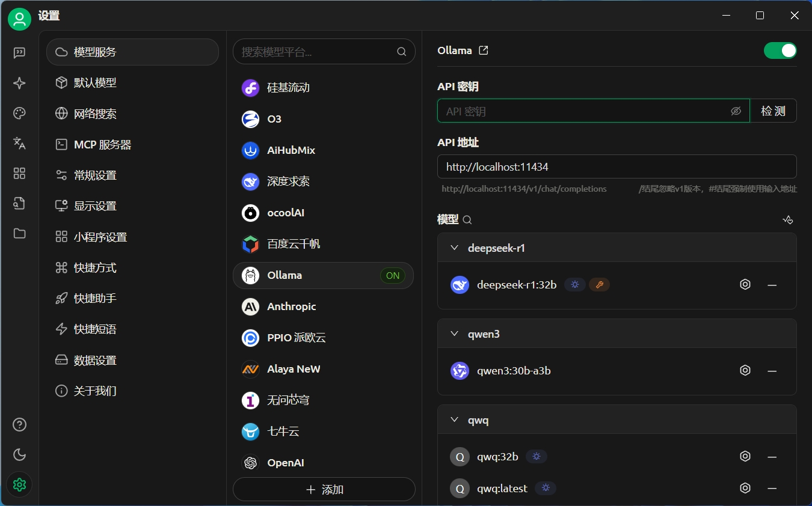This screenshot has width=812, height=506.
Task: Open 快捷方式 settings menu
Action: coord(132,268)
